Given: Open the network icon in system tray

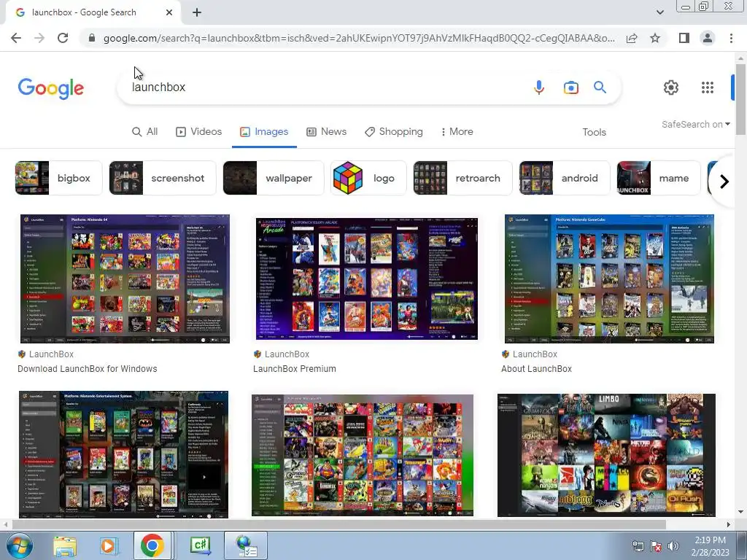Looking at the screenshot, I should 638,546.
